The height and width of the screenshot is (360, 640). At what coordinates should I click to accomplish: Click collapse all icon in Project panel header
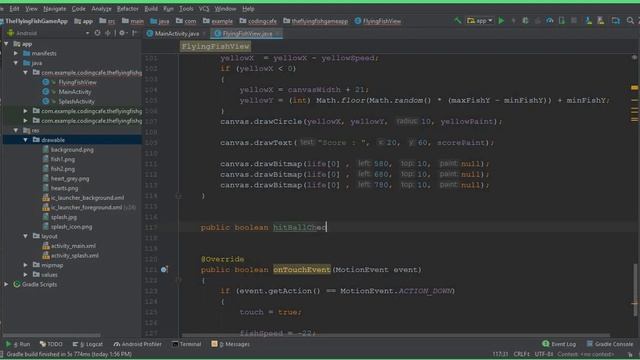point(108,33)
